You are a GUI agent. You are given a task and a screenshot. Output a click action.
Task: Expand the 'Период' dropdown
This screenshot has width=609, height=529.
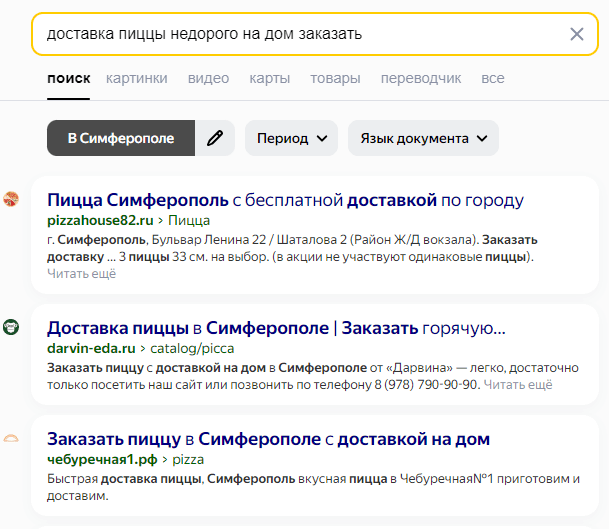[x=291, y=138]
